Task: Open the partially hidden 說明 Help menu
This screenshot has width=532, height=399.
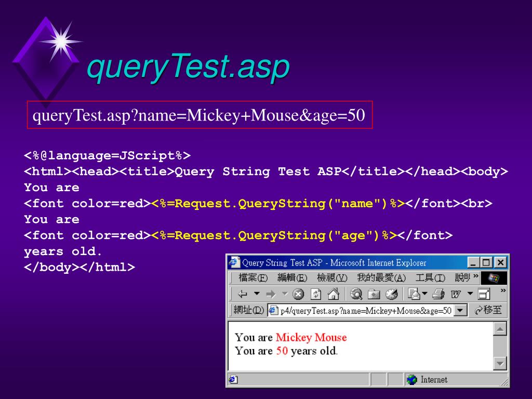Action: [x=463, y=278]
